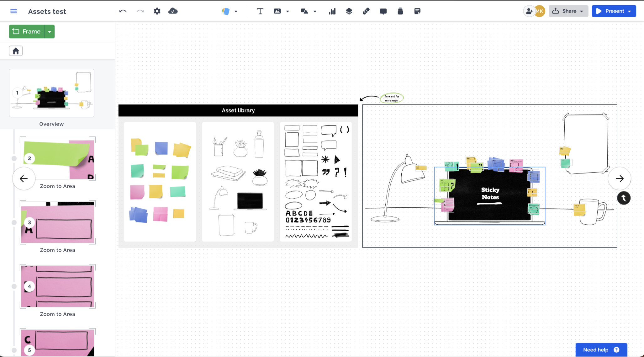
Task: Click the Pen/draw tool icon
Action: pyautogui.click(x=366, y=11)
